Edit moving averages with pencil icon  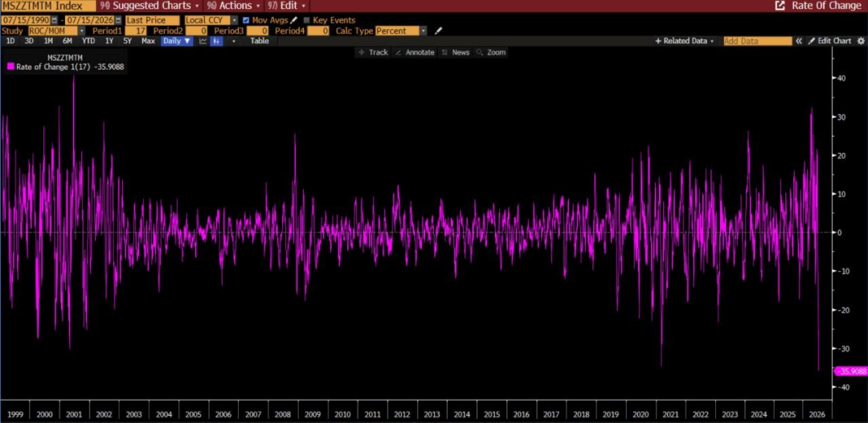coord(294,20)
